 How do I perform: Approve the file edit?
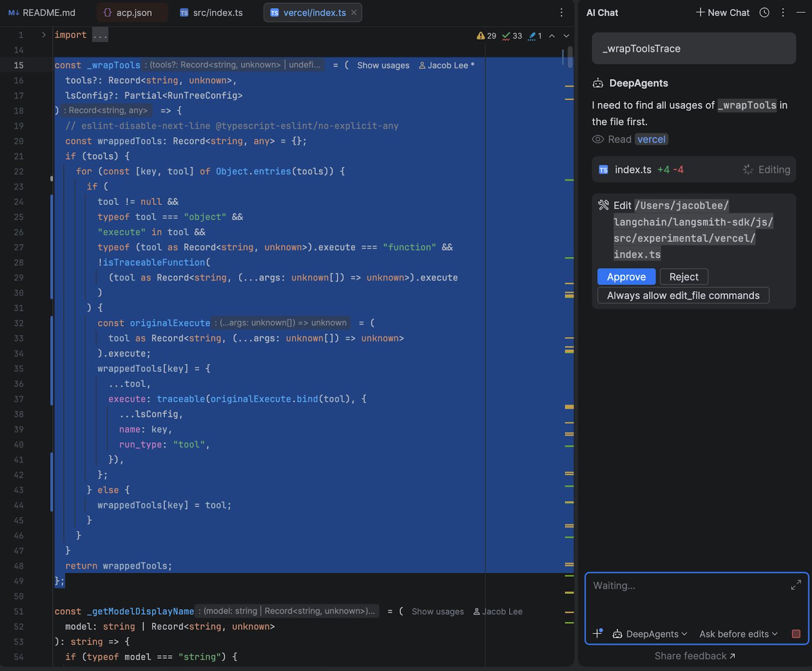(x=626, y=277)
